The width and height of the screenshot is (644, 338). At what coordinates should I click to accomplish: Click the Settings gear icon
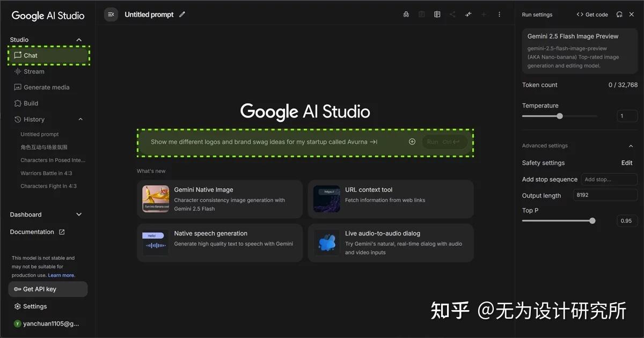(x=18, y=306)
